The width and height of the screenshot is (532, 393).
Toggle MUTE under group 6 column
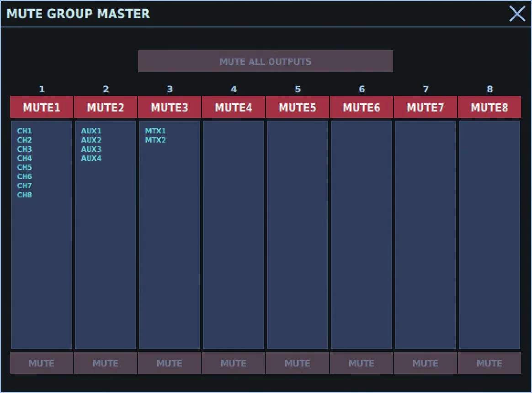click(362, 363)
